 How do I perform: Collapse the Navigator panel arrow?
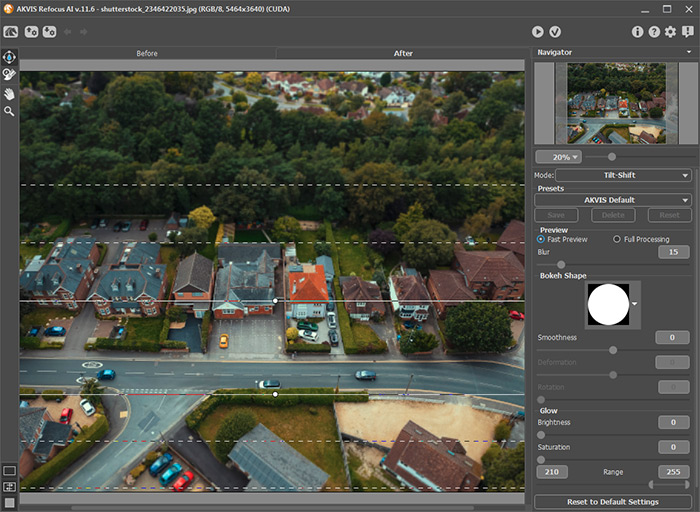689,52
